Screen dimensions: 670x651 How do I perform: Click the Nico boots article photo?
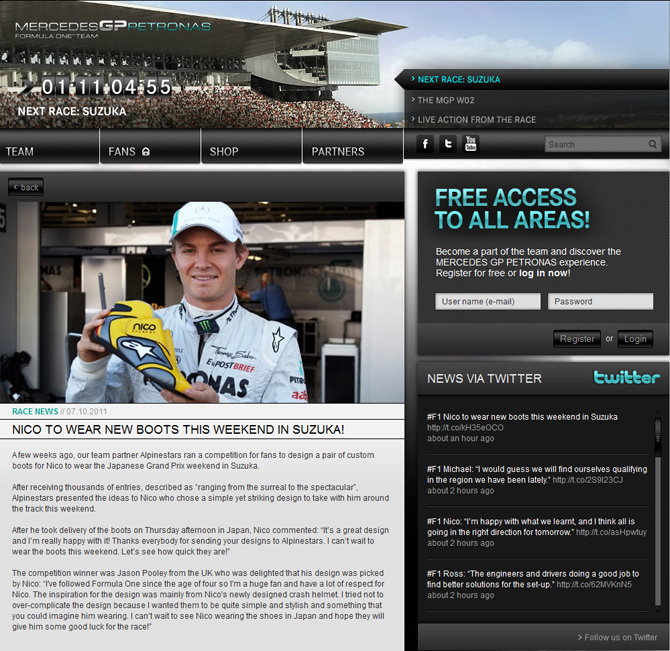coord(202,302)
